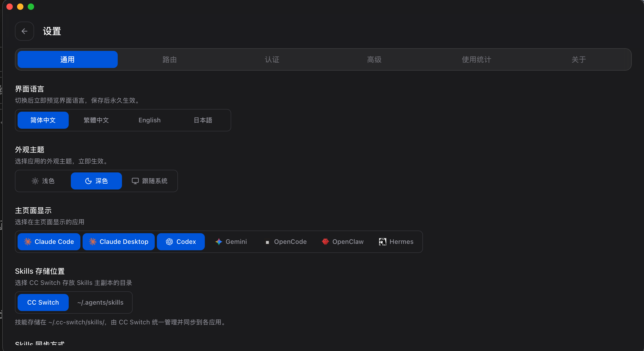The width and height of the screenshot is (644, 351).
Task: Click the monitor icon for system theme
Action: (135, 181)
